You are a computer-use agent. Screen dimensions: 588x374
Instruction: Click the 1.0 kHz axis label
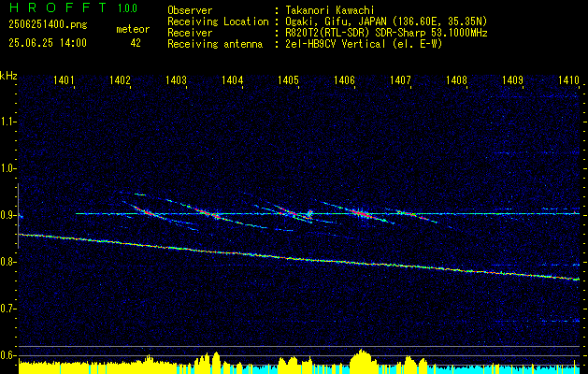pyautogui.click(x=7, y=168)
